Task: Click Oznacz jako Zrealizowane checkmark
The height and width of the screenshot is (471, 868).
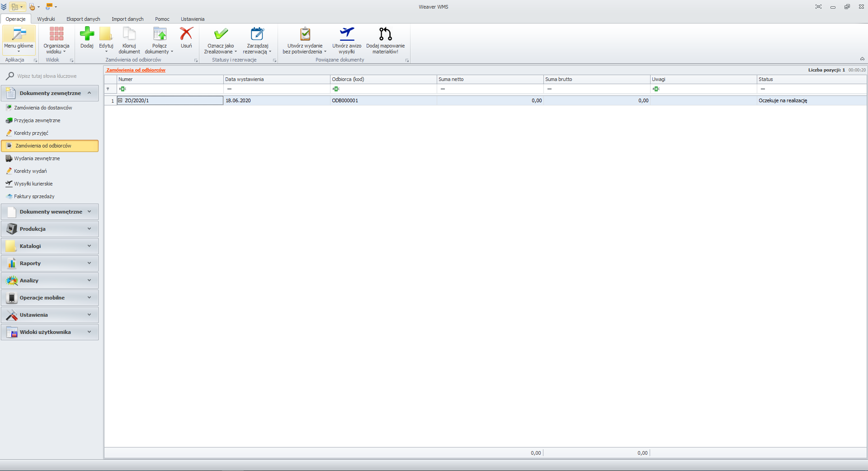Action: tap(221, 34)
